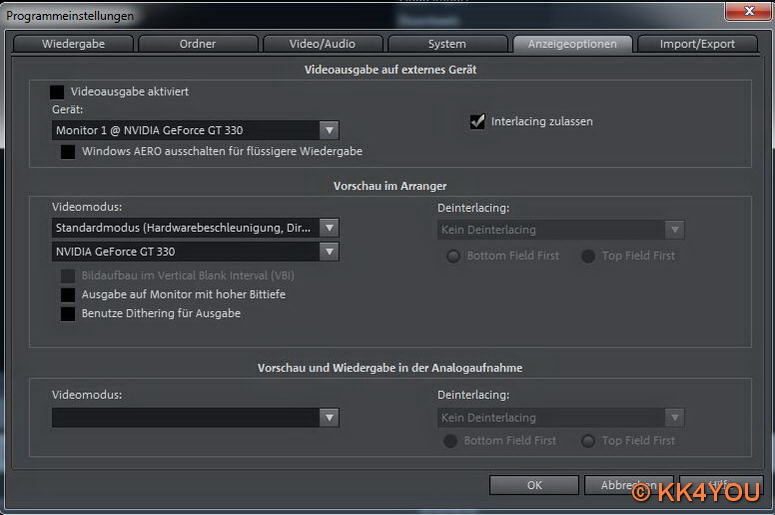Toggle Windows AERO ausschalten checkbox

pos(68,152)
